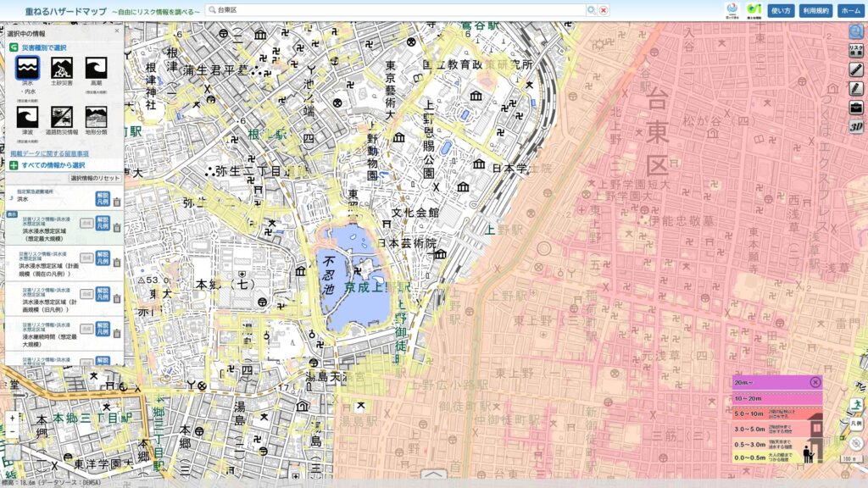This screenshot has width=868, height=488.
Task: Deselect the highlighted 洪水・内水 hazard toggle
Action: pyautogui.click(x=27, y=69)
